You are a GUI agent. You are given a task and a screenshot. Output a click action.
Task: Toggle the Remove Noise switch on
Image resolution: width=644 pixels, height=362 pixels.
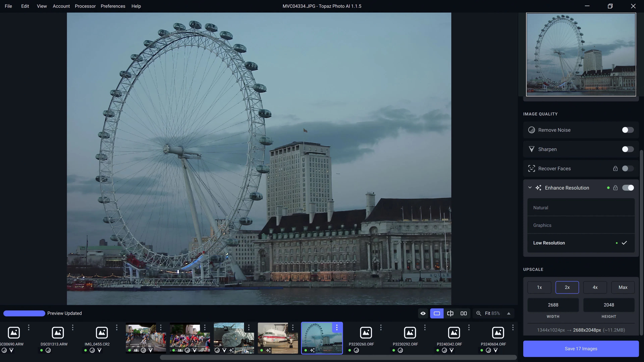[x=628, y=130]
